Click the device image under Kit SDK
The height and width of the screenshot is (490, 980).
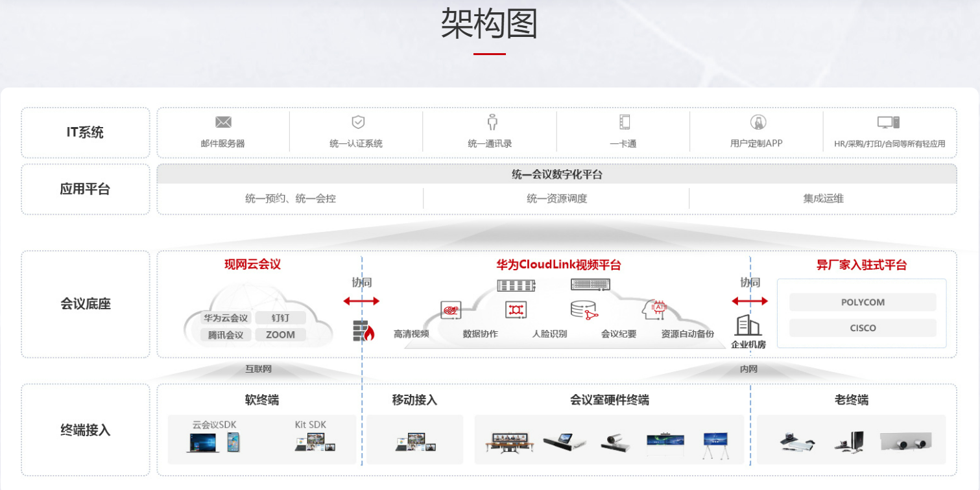315,443
